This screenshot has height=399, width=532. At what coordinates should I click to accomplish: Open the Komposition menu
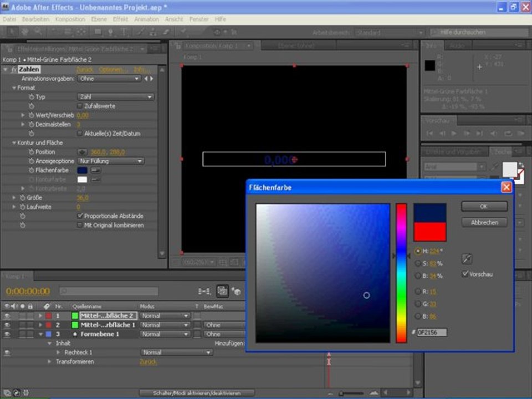[x=70, y=19]
